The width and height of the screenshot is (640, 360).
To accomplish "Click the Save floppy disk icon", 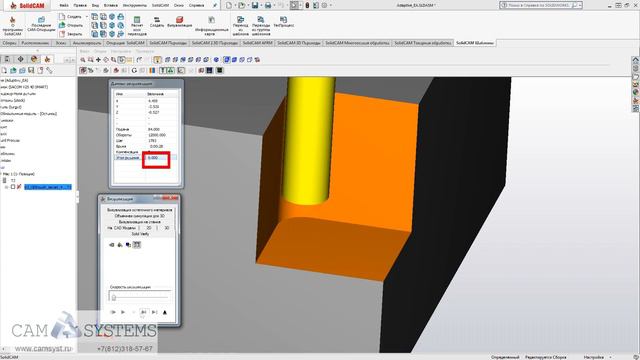I will tap(255, 5).
